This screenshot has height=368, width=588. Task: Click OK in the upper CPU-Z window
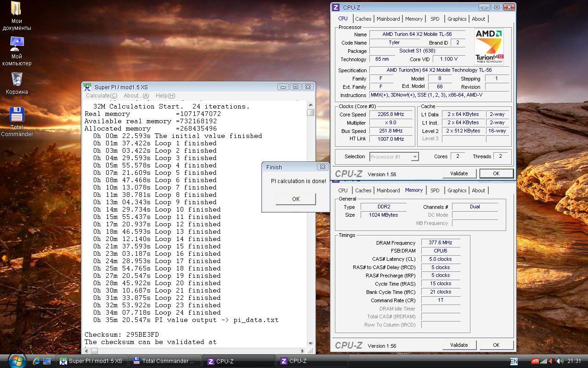coord(496,173)
